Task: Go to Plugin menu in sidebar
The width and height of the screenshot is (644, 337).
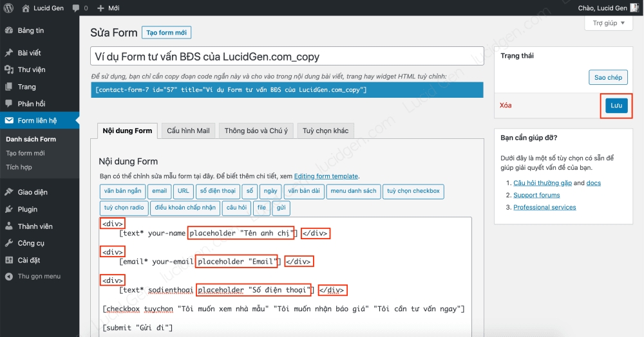Action: pos(27,209)
